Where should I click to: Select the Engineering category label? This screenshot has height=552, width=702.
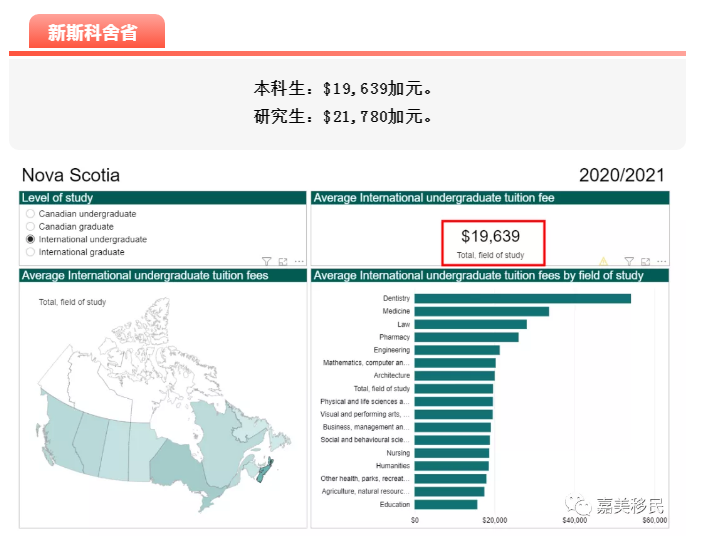tap(391, 350)
